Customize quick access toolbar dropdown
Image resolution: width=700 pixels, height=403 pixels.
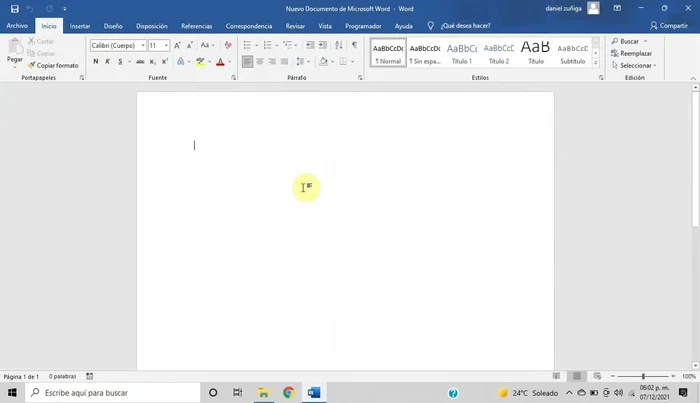point(65,8)
